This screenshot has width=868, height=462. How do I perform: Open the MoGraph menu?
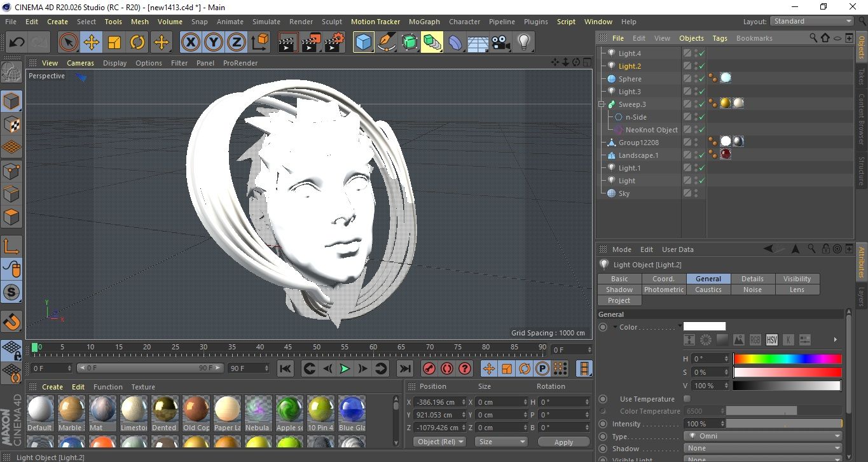[424, 22]
